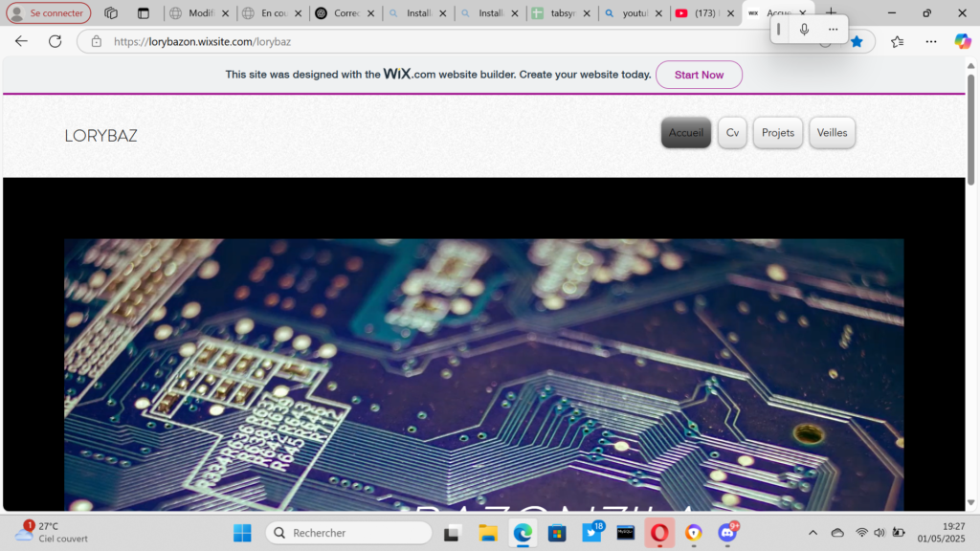Reload the page with the refresh icon
This screenshot has height=551, width=980.
tap(55, 41)
